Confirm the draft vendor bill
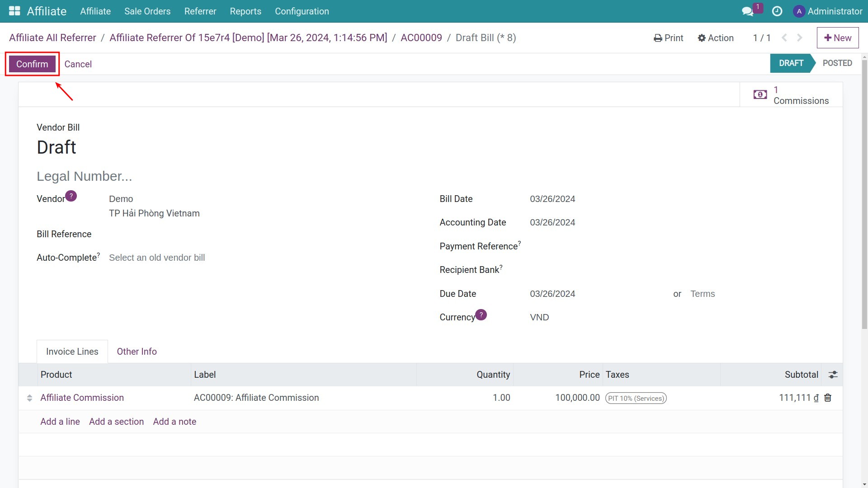Screen dimensions: 868x488 [32, 64]
